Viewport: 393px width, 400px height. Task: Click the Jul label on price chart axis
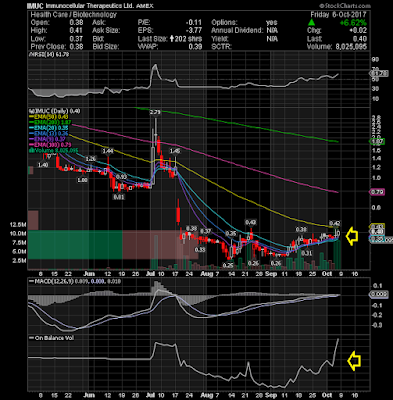pos(151,274)
